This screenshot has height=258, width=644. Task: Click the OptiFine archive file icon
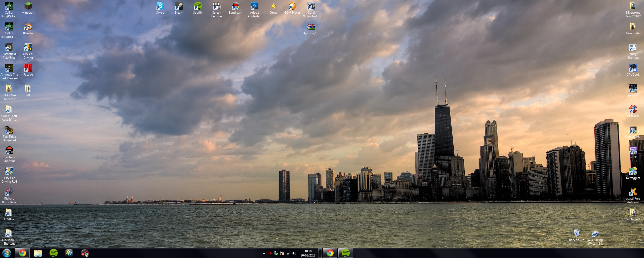pos(311,29)
